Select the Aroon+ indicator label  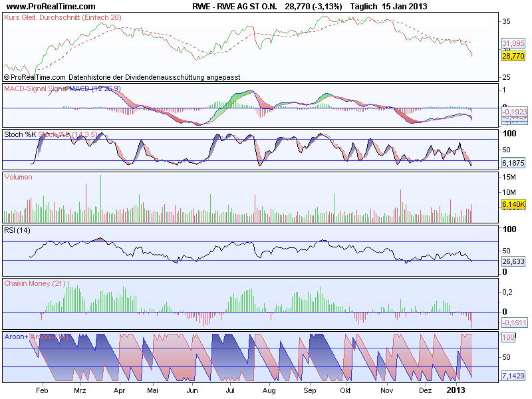[16, 337]
